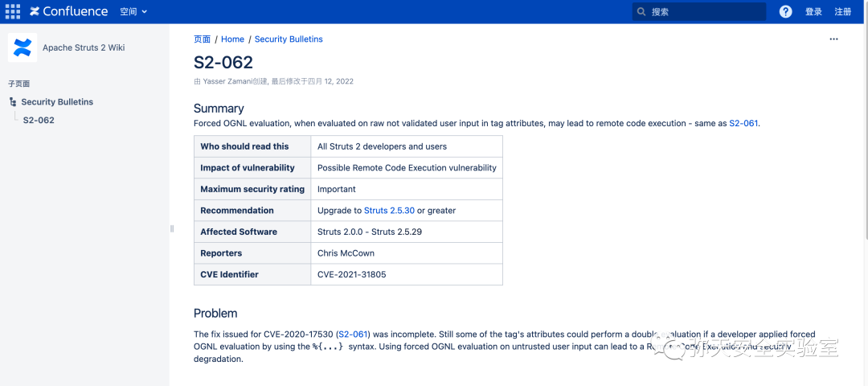The height and width of the screenshot is (386, 868).
Task: Click 'CVE Identifier' header cell
Action: click(252, 274)
